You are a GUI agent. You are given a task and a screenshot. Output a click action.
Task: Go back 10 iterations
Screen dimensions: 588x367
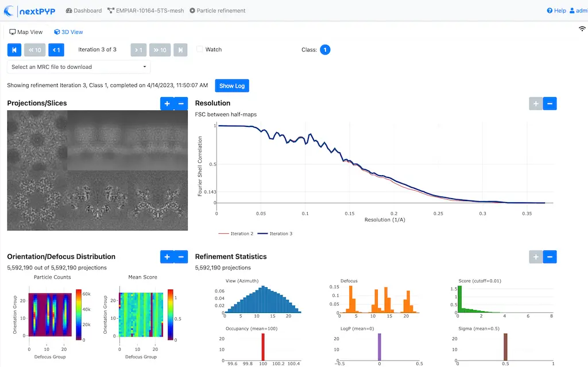[x=35, y=50]
